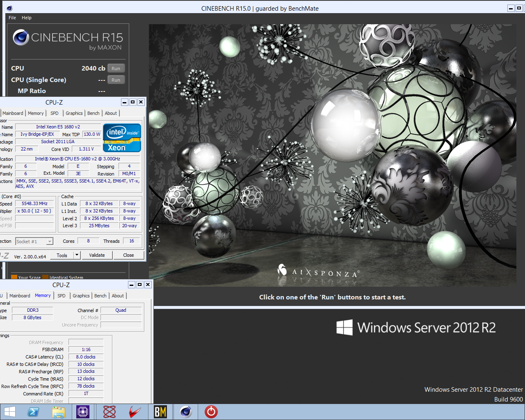Click the Max TDP value 130.0 W
The height and width of the screenshot is (420, 525).
click(x=92, y=134)
